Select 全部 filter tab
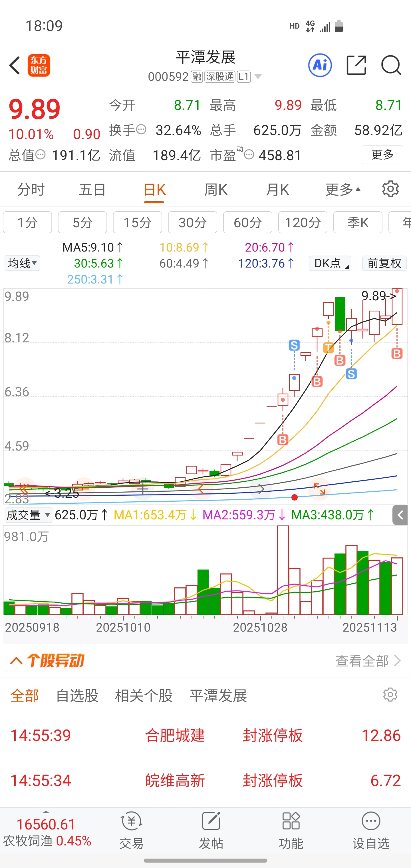Viewport: 411px width, 868px height. (25, 696)
